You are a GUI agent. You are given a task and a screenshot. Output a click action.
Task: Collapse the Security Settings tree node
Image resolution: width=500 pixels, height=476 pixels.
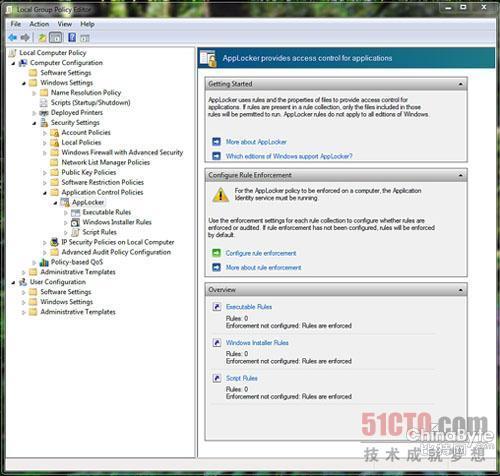pyautogui.click(x=34, y=123)
